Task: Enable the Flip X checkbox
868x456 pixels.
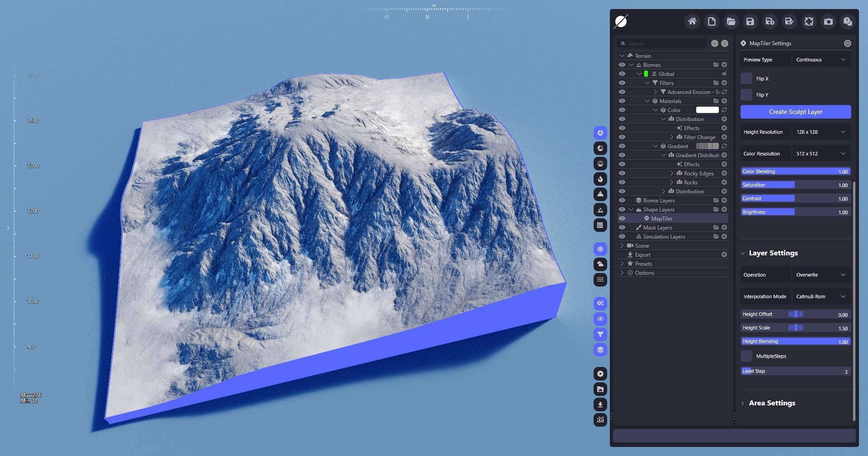Action: click(746, 79)
